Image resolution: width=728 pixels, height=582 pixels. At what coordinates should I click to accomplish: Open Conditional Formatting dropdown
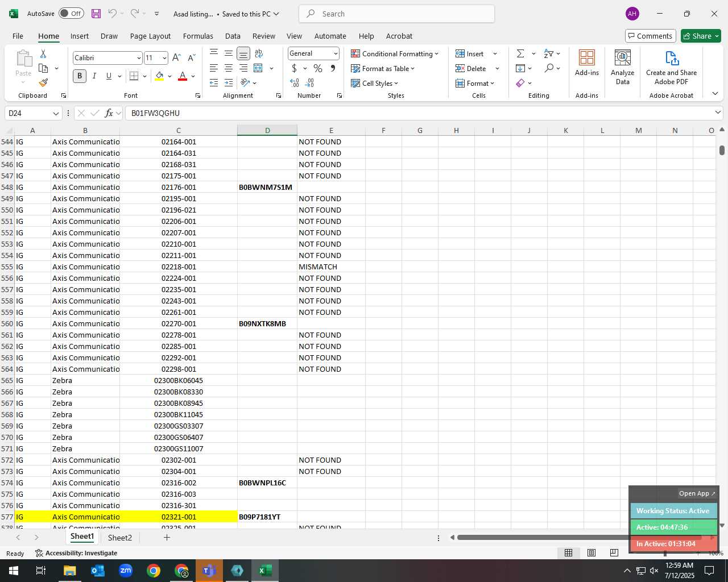pyautogui.click(x=395, y=53)
